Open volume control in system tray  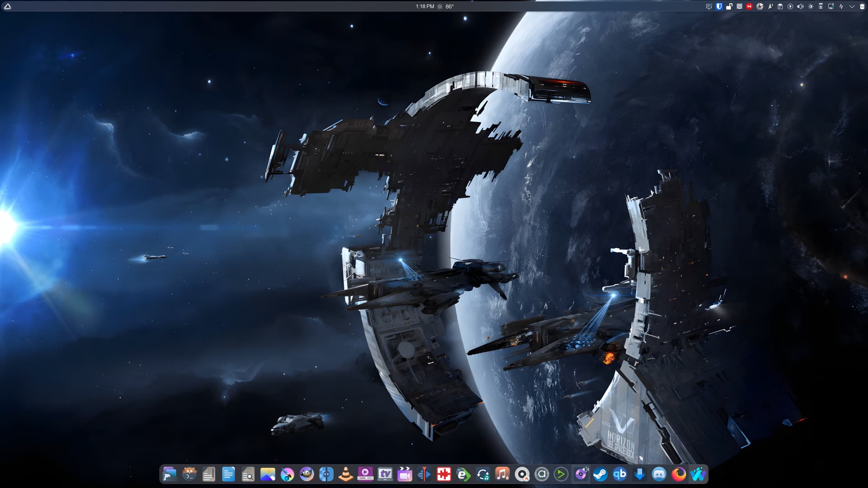pos(800,6)
